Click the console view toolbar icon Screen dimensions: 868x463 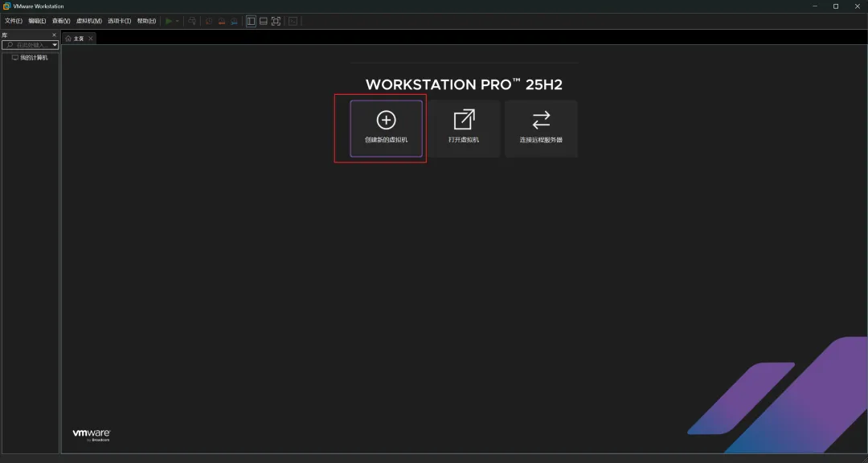[x=293, y=21]
